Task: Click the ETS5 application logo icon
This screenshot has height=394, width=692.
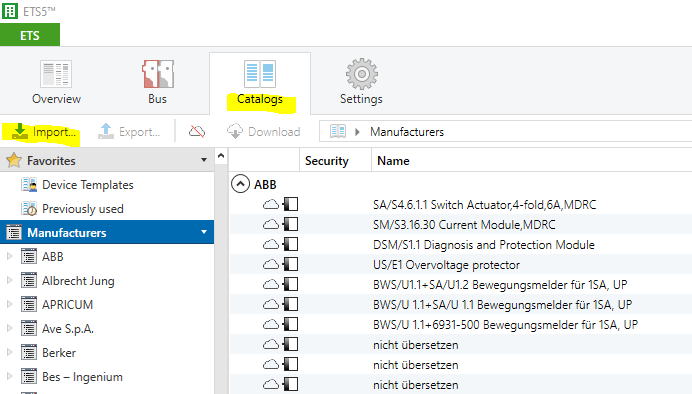Action: click(10, 11)
